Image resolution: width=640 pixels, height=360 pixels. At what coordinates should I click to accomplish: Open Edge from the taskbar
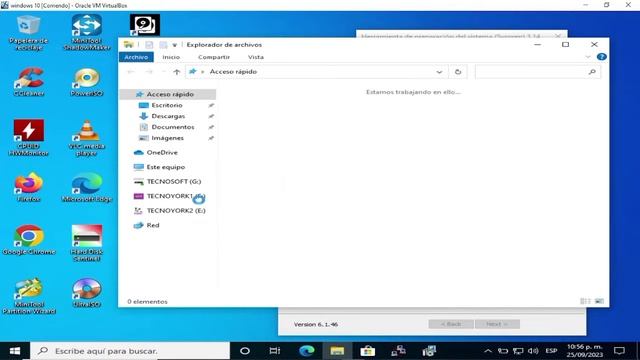point(307,351)
